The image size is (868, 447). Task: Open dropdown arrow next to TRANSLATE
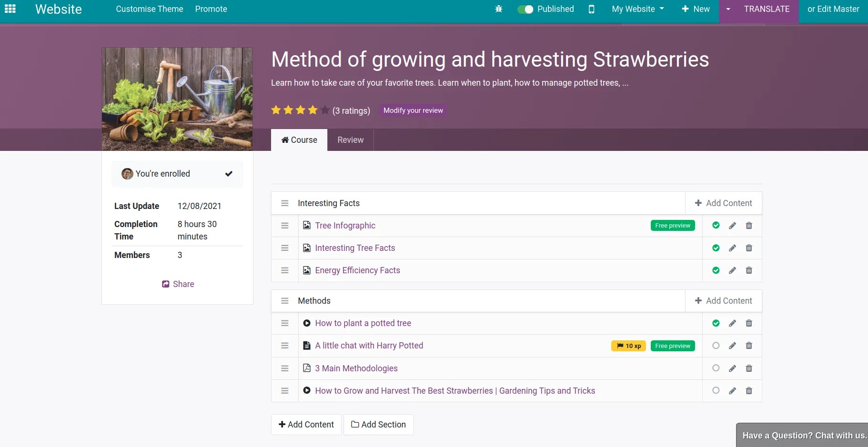click(728, 9)
